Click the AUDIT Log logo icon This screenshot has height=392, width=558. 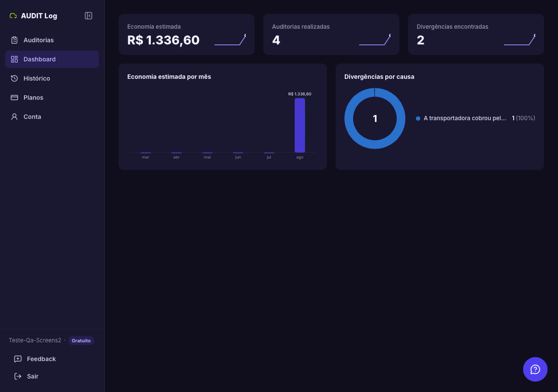pyautogui.click(x=13, y=16)
